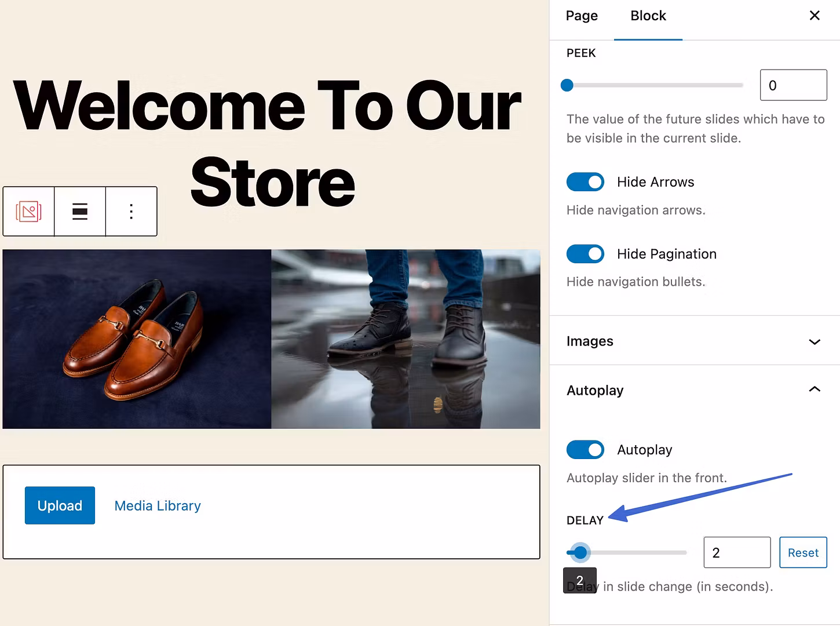Open the block alignment tool
The image size is (840, 626).
coord(80,212)
